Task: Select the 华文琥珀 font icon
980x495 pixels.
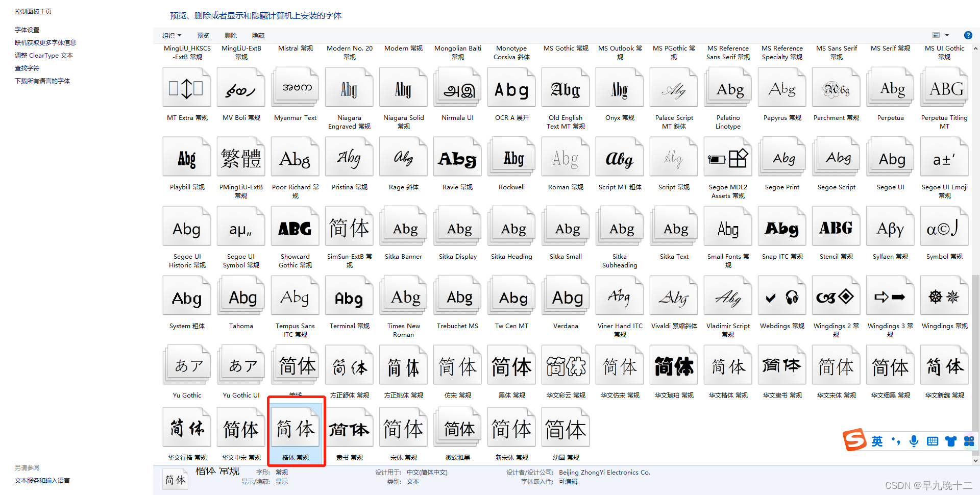Action: (674, 366)
